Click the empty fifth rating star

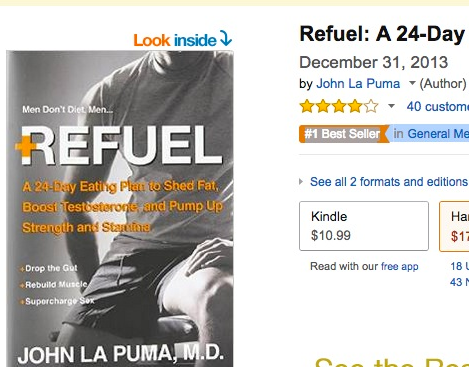[371, 107]
